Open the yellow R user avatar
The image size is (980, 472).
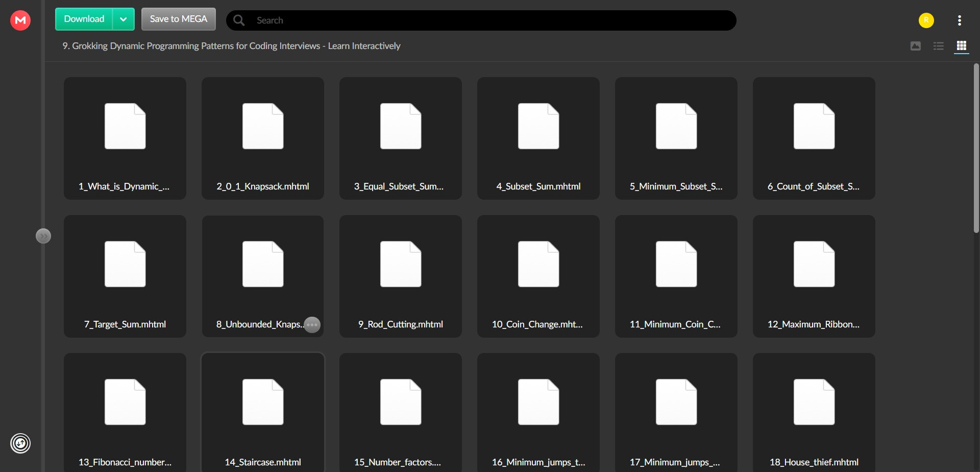coord(926,20)
